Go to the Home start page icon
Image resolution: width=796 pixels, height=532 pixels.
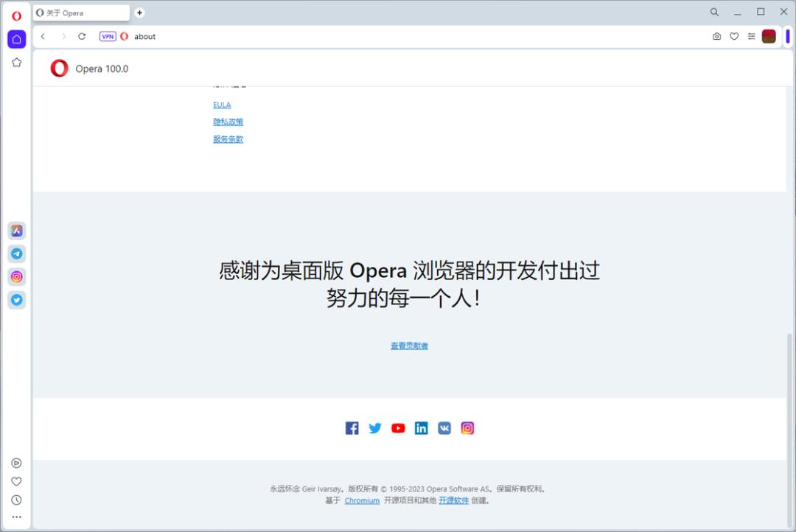tap(17, 39)
